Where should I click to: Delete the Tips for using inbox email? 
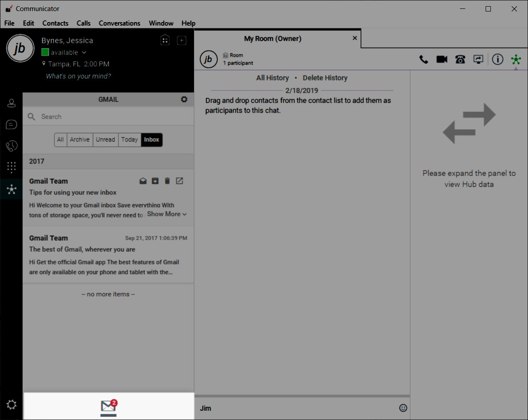(167, 181)
